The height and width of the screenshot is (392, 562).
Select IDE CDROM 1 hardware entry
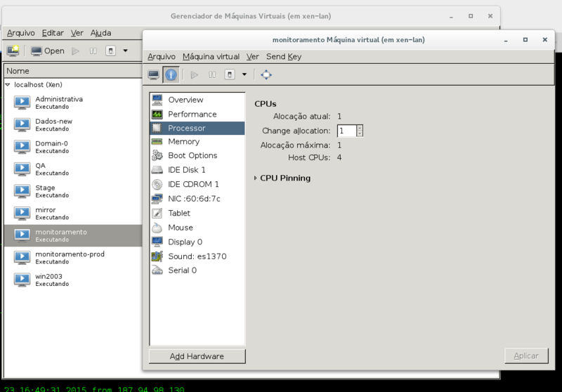(197, 184)
